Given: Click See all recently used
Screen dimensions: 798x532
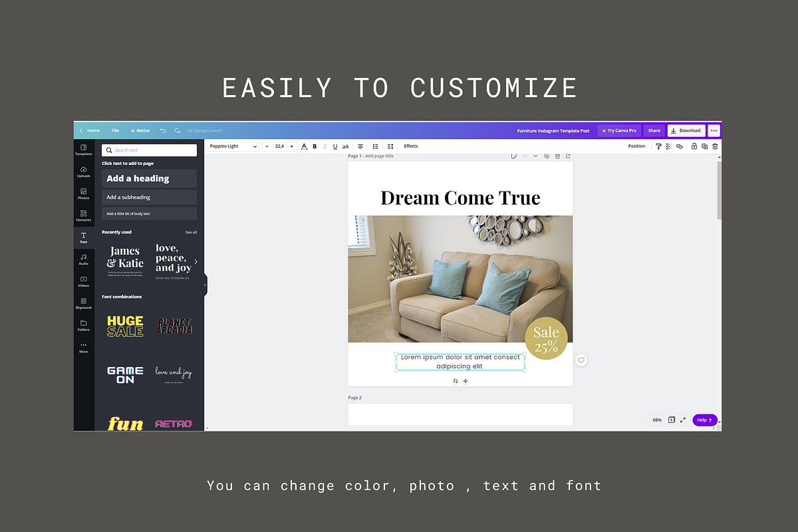Looking at the screenshot, I should tap(191, 232).
